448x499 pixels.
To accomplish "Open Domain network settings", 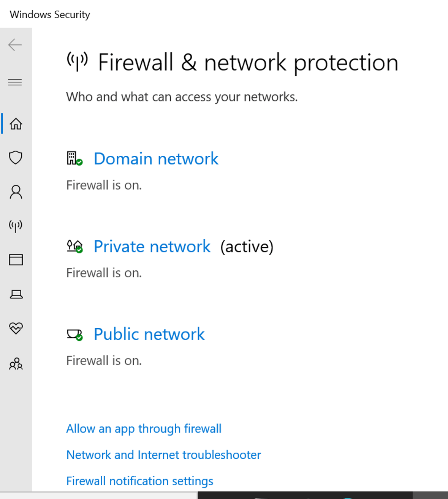I will click(x=156, y=159).
